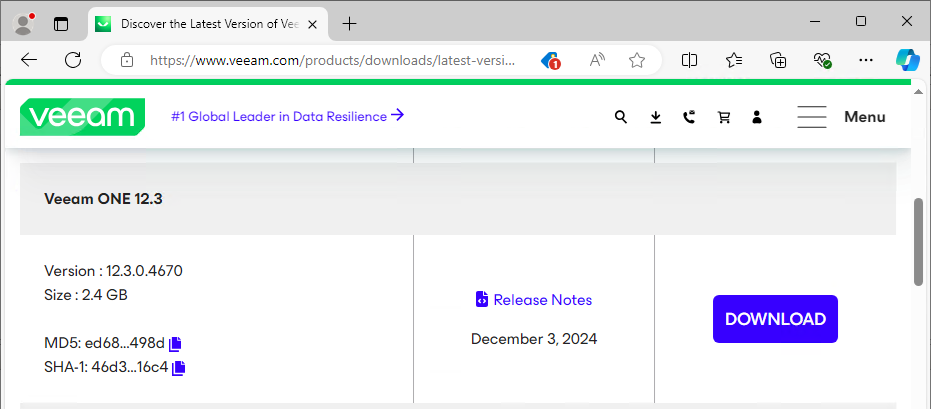
Task: Click the page vertical scrollbar thumb
Action: pyautogui.click(x=919, y=242)
